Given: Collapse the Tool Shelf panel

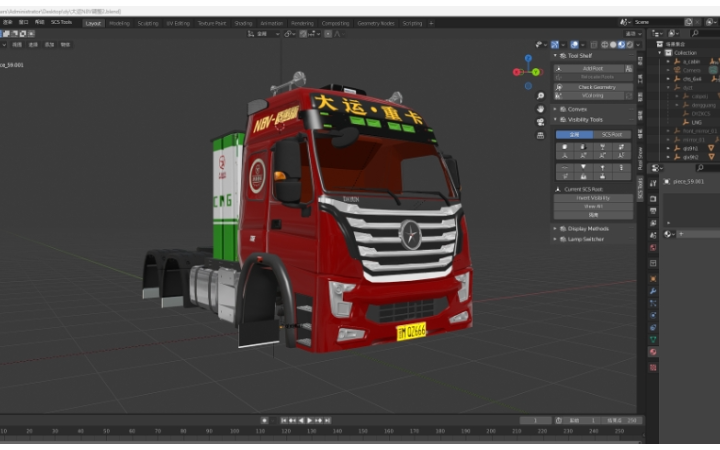Looking at the screenshot, I should [555, 56].
